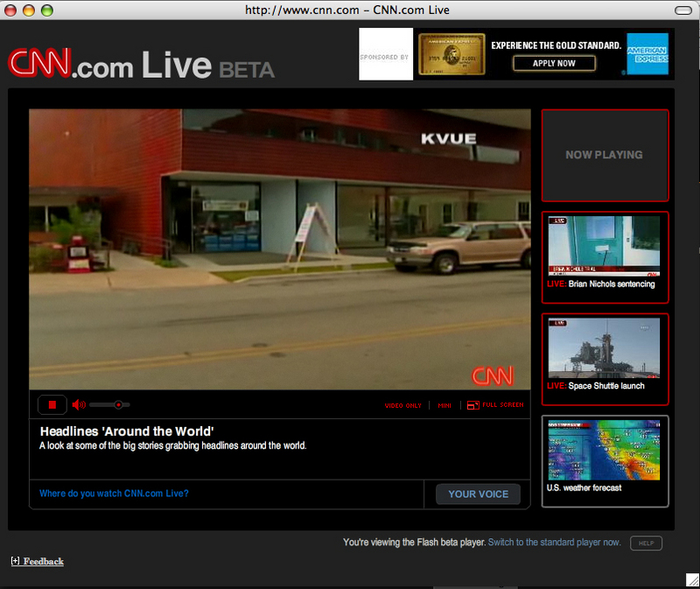The height and width of the screenshot is (589, 700).
Task: Click the 'SPONSORED BY' label
Action: [384, 57]
